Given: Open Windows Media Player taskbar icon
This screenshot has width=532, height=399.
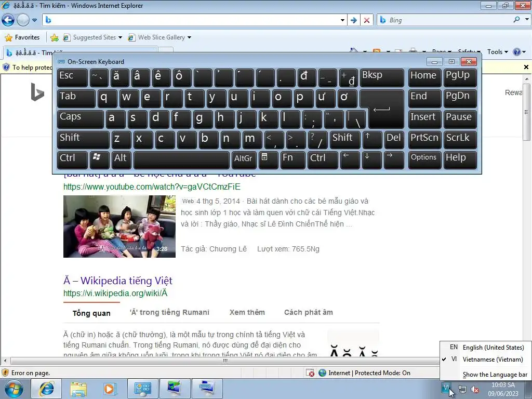Looking at the screenshot, I should 110,389.
